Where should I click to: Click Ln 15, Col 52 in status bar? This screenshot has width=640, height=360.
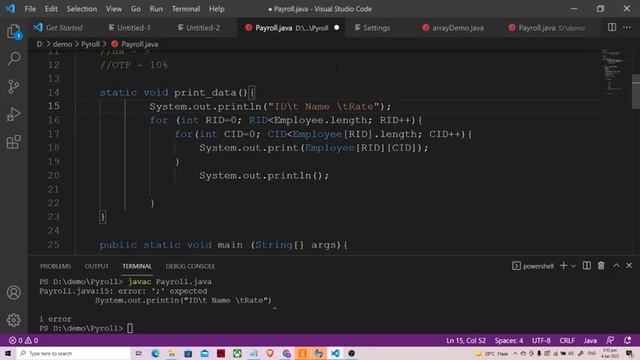(466, 340)
